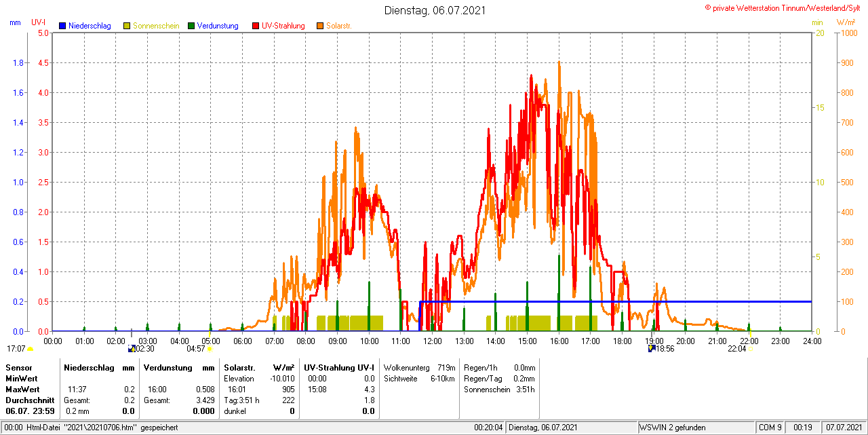Click the Niederschlag column header in table

[88, 367]
